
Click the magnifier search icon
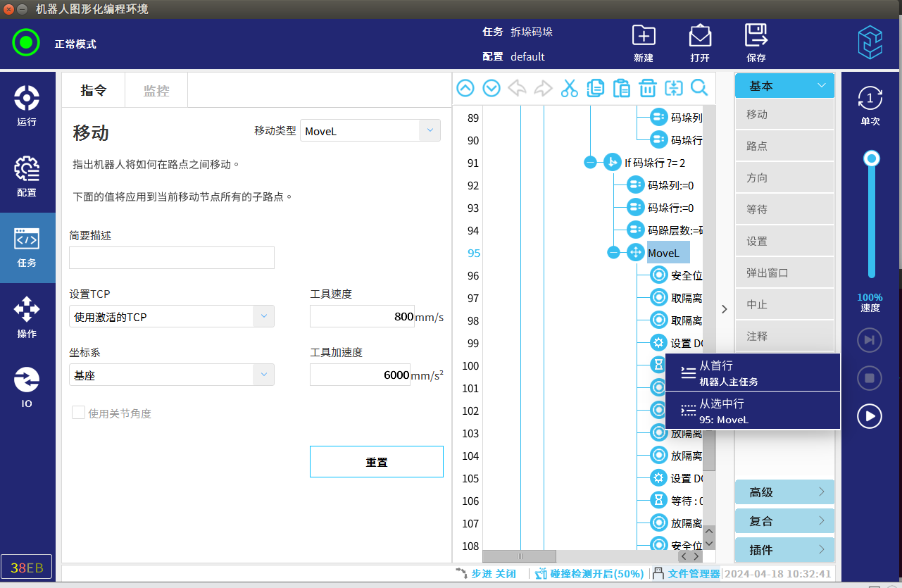pyautogui.click(x=699, y=88)
